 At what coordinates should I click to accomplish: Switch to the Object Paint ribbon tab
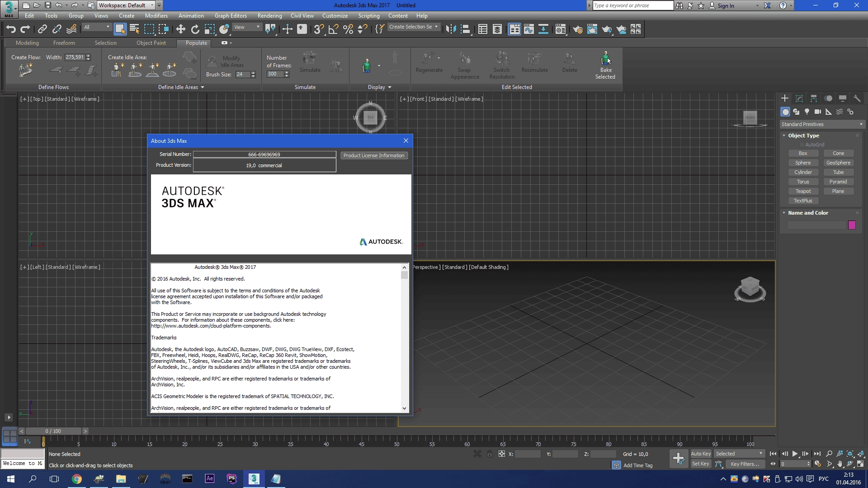[x=151, y=43]
